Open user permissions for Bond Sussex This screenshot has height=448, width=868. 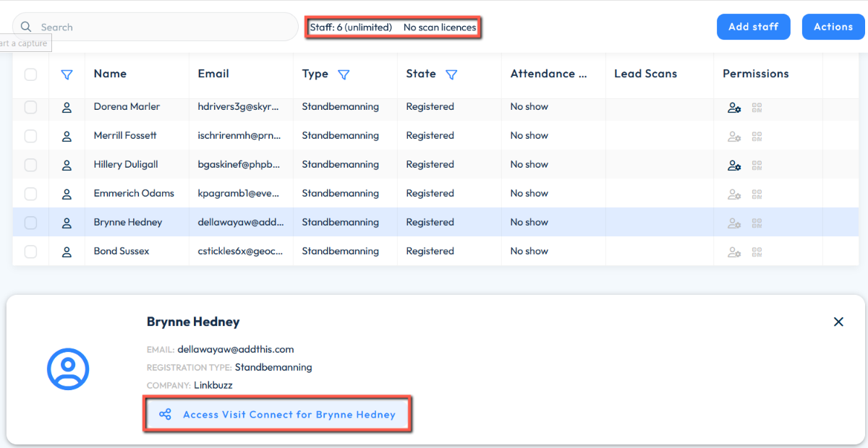[x=734, y=252]
